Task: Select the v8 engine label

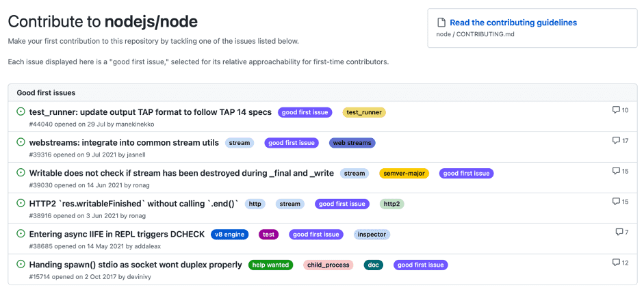Action: coord(229,235)
